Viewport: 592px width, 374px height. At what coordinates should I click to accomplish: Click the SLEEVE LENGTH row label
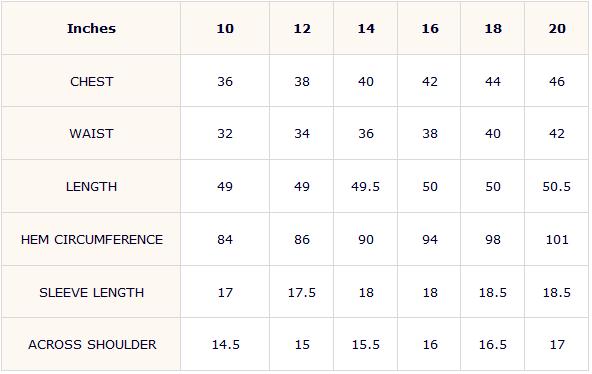[x=91, y=292]
